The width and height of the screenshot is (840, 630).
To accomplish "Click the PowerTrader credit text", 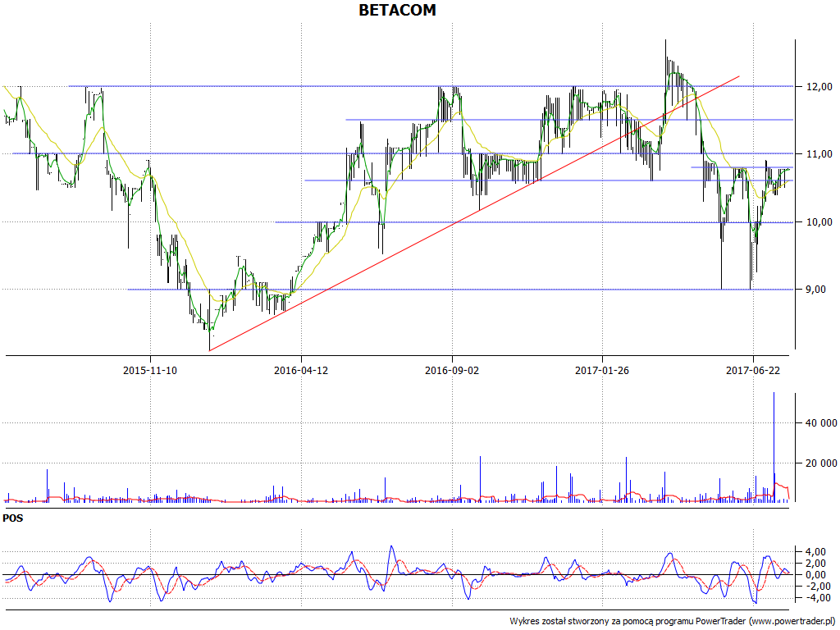I will (x=673, y=622).
